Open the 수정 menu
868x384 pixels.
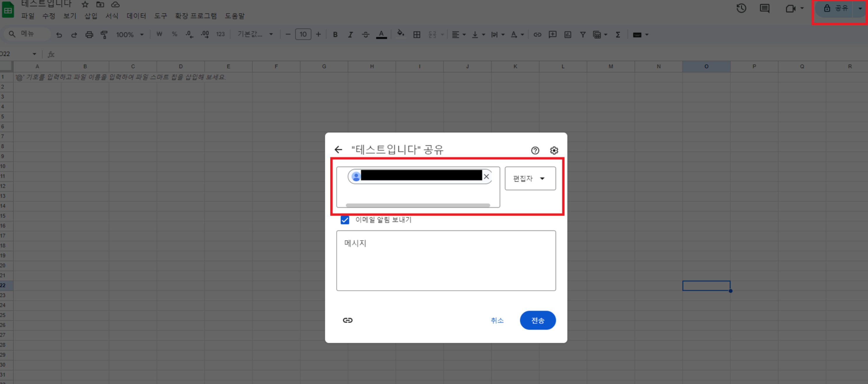[49, 16]
